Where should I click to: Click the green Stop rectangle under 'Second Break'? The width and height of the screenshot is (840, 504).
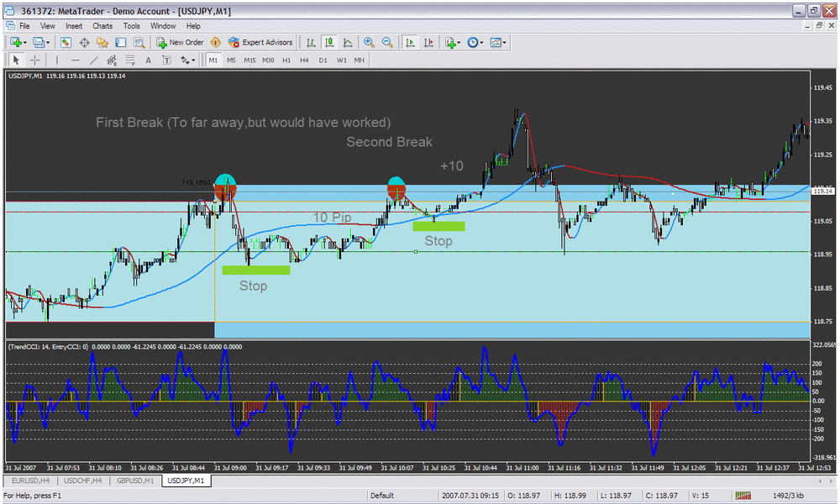[438, 226]
